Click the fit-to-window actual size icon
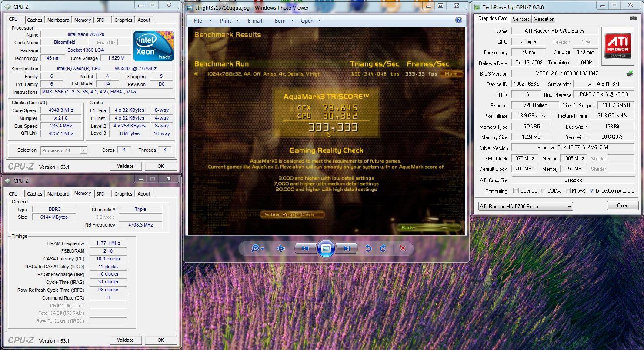Screen dimensions: 644x350 pos(280,248)
